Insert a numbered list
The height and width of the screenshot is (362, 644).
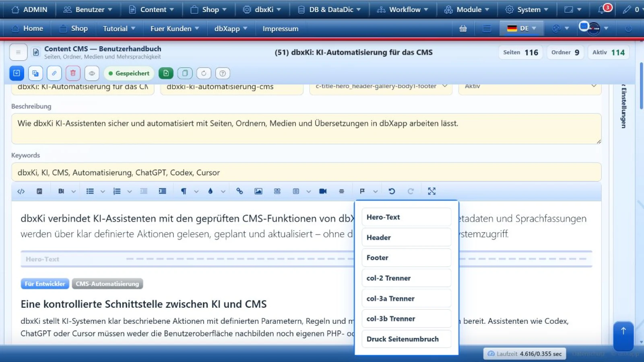[x=117, y=191]
